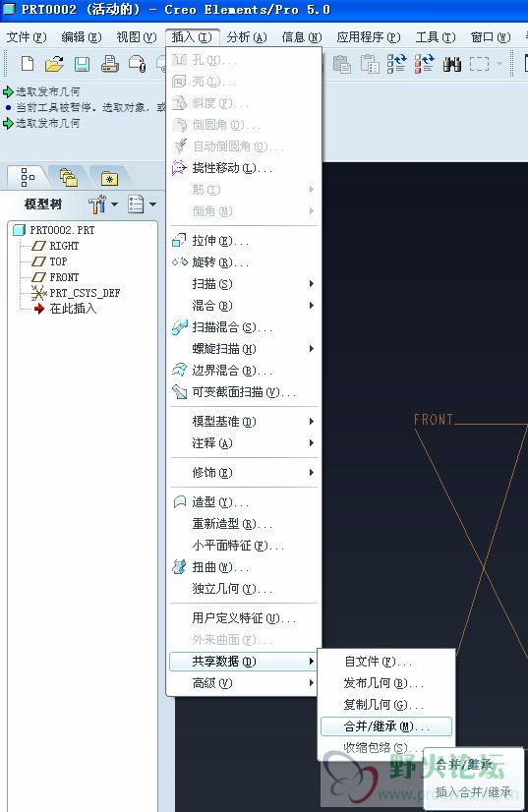This screenshot has width=528, height=812.
Task: Choose 扫描混合(S) swept blend
Action: (x=243, y=327)
